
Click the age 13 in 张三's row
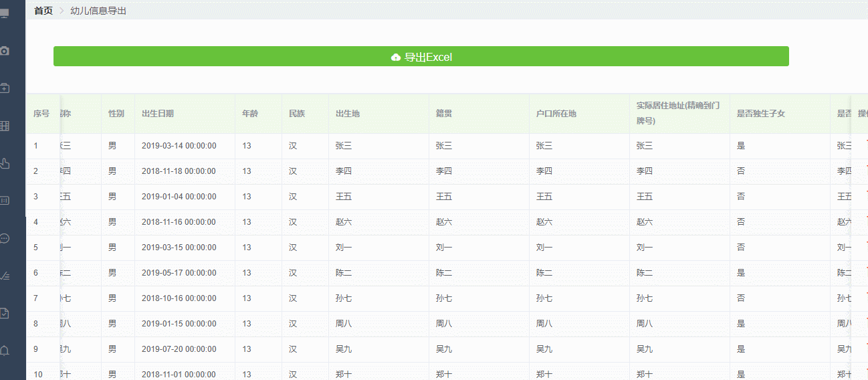coord(247,146)
